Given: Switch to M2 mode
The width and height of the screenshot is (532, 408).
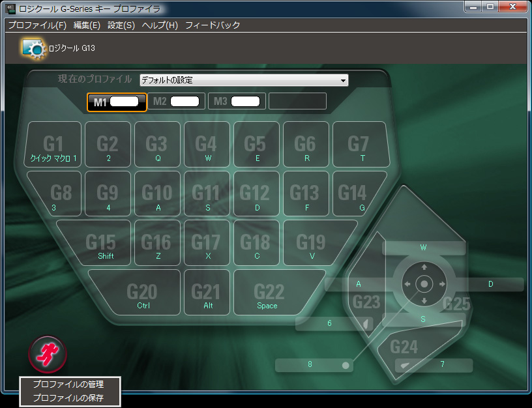Looking at the screenshot, I should pyautogui.click(x=176, y=102).
